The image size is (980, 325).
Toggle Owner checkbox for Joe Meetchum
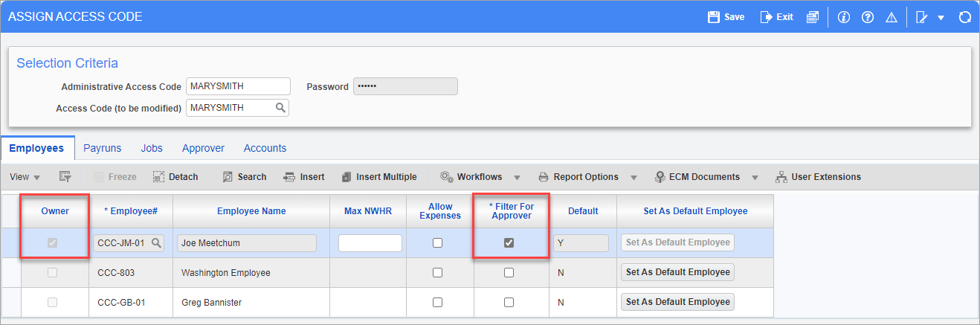(x=53, y=242)
